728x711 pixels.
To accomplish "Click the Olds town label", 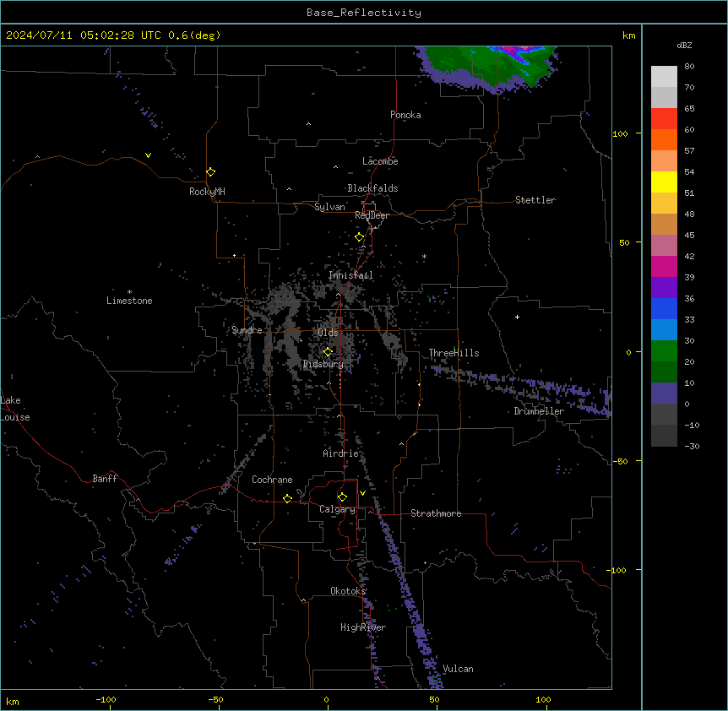I will 328,333.
